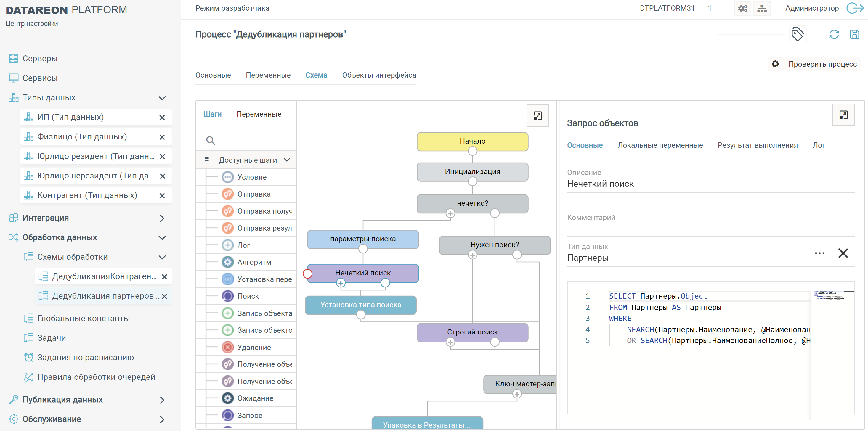Click plus connector under Строгий поиск node
This screenshot has width=868, height=431.
tap(450, 342)
